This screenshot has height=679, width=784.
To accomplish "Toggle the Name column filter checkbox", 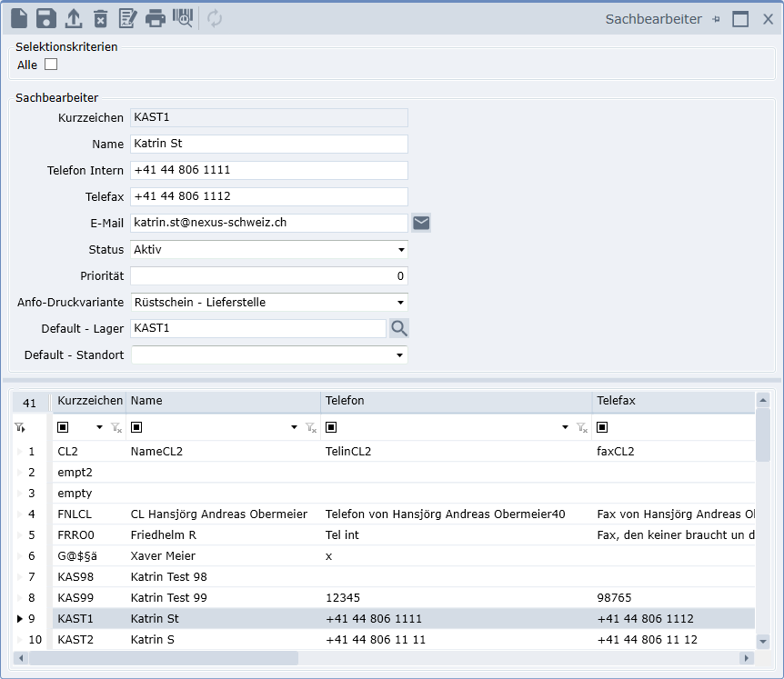I will 136,427.
